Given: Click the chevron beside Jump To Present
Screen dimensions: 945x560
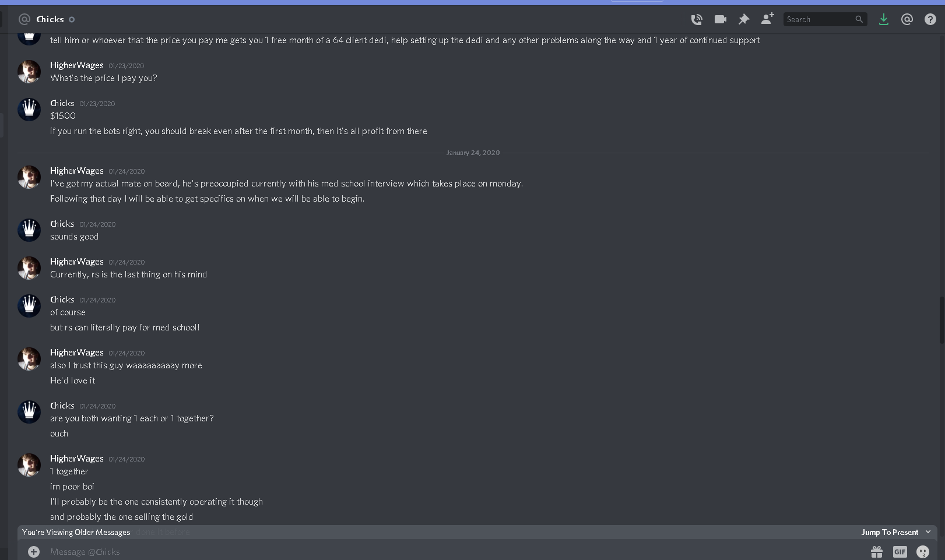Looking at the screenshot, I should (x=928, y=532).
